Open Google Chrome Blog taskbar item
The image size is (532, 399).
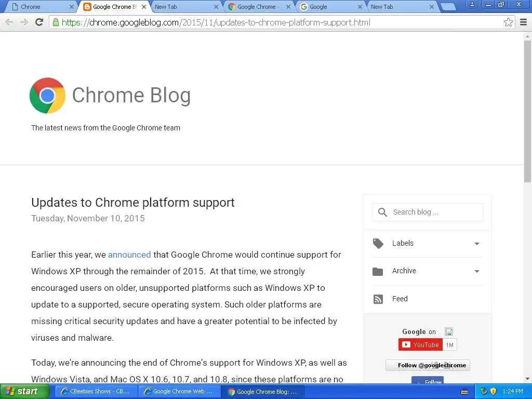[263, 392]
